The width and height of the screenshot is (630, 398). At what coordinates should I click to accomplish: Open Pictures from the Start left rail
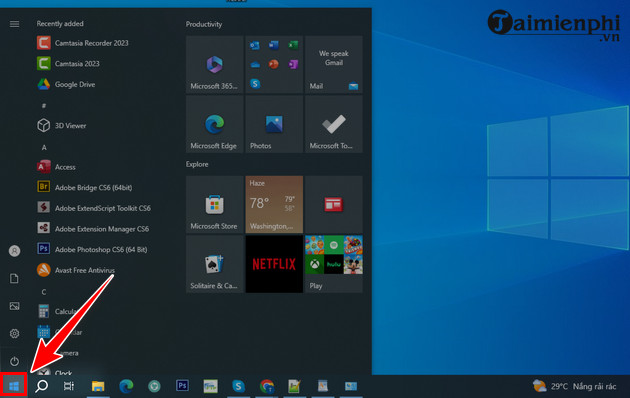point(14,306)
